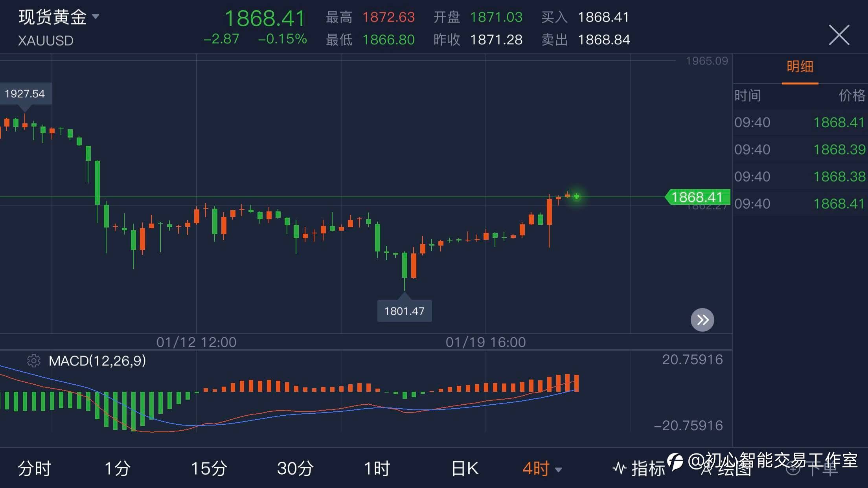Click the green 1868.41 price axis marker
The height and width of the screenshot is (488, 868).
(x=697, y=197)
